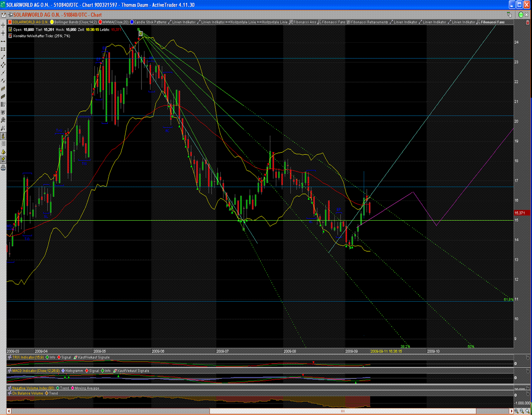
Task: Click the horizontal scrollbar left arrow
Action: click(9, 411)
